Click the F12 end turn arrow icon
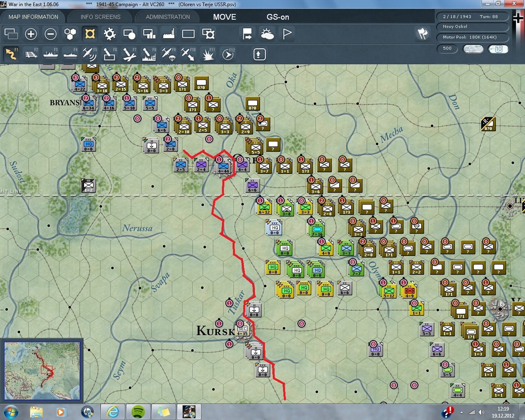Viewport: 525px width, 420px height. click(228, 54)
